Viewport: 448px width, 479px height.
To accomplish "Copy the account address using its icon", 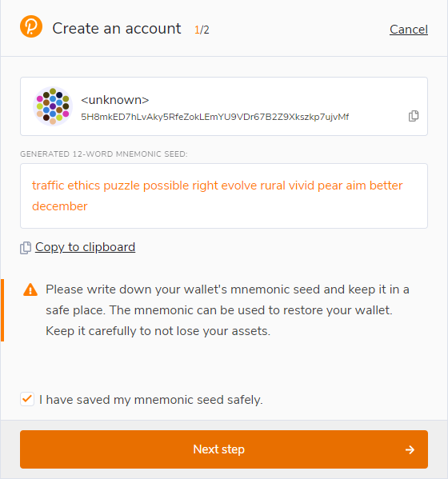I will coord(414,116).
